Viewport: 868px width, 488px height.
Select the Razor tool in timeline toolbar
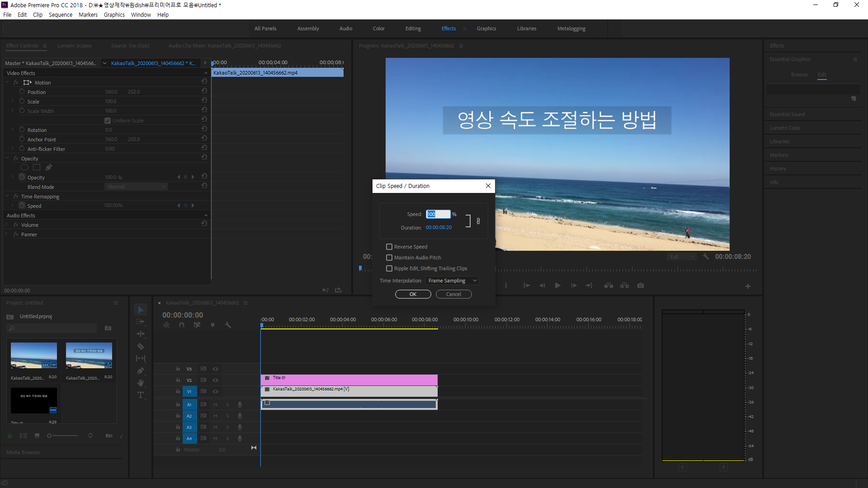[141, 346]
